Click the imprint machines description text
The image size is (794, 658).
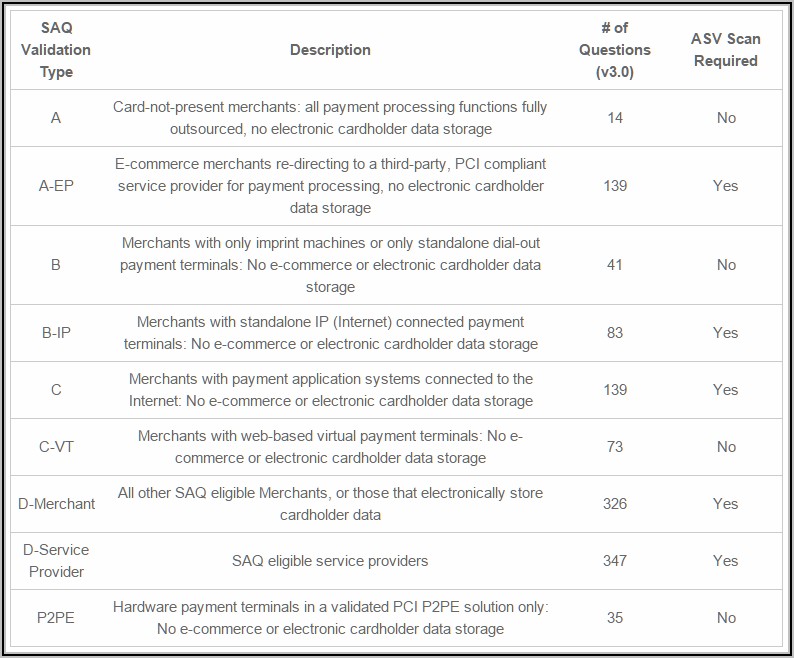click(330, 265)
